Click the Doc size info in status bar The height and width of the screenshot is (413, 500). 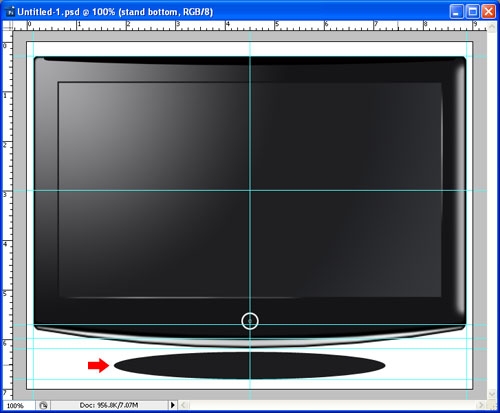(x=109, y=405)
